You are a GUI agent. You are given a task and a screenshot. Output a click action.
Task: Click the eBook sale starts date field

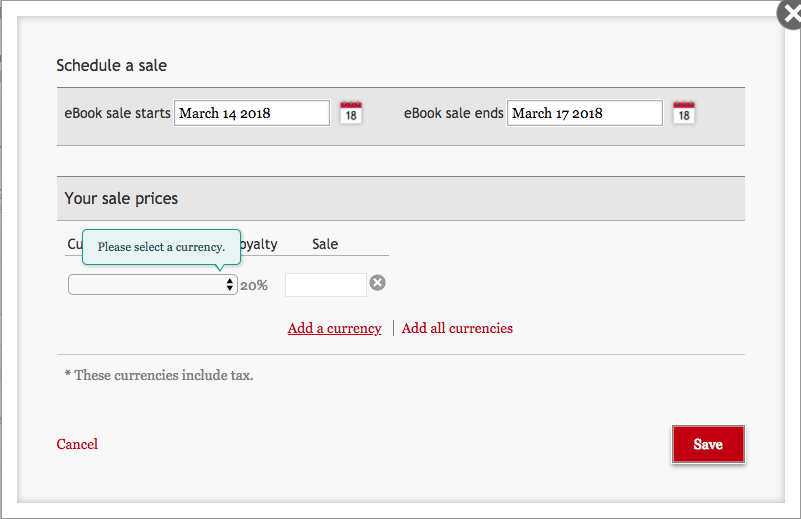pos(252,113)
